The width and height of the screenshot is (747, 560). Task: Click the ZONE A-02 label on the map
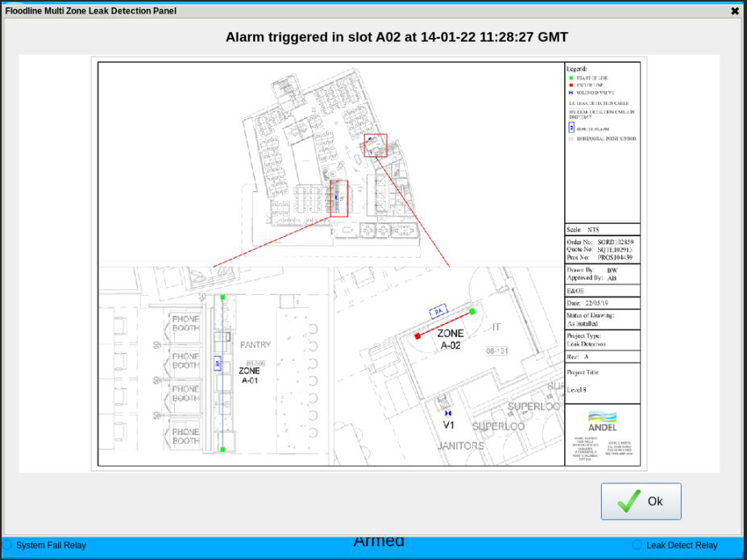tap(450, 339)
